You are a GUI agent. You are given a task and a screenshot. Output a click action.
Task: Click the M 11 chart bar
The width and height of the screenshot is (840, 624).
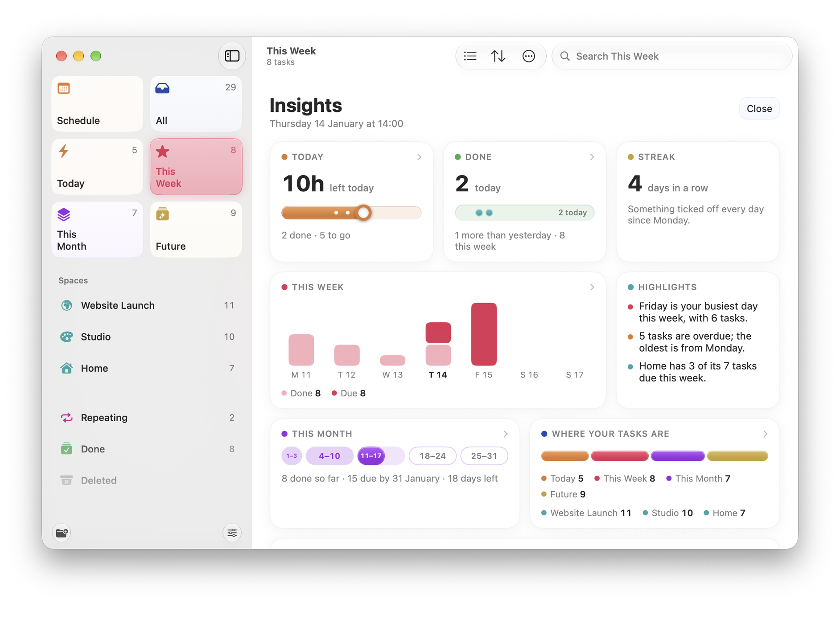pos(301,350)
